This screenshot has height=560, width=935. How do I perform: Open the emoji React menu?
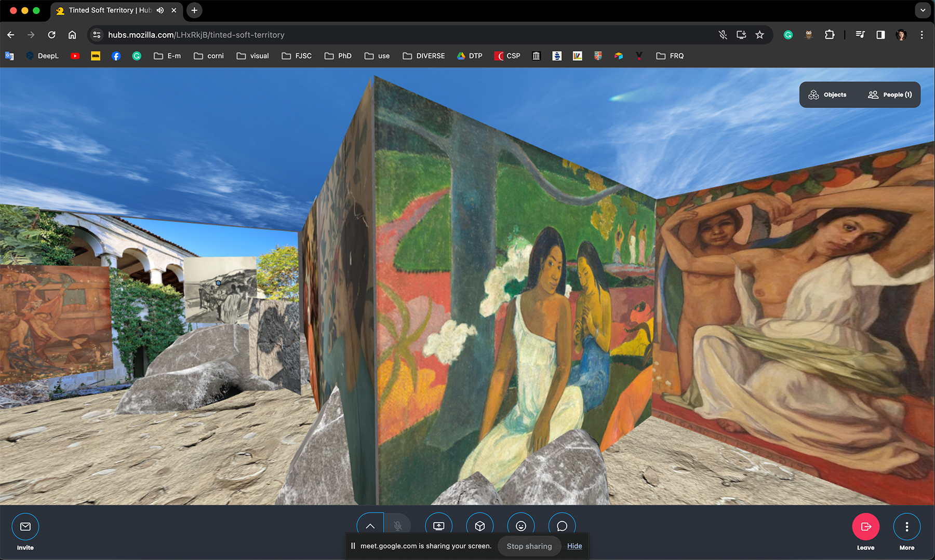[x=521, y=526]
